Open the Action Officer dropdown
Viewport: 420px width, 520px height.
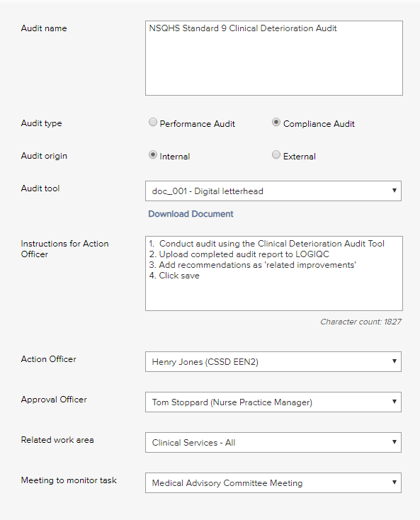[x=273, y=361]
